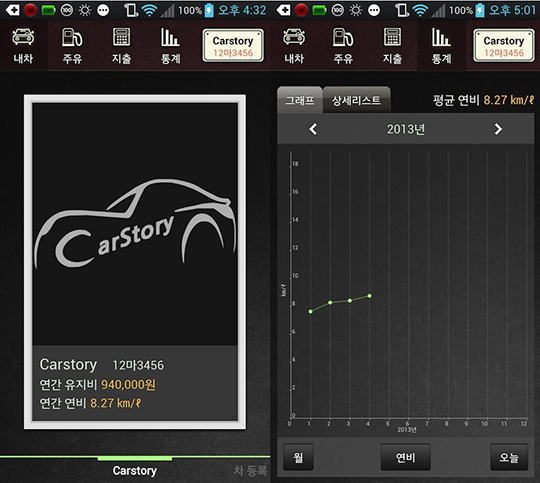Tap chat bubble icon in right status bar
Viewport: 540px width, 483px height.
374,11
